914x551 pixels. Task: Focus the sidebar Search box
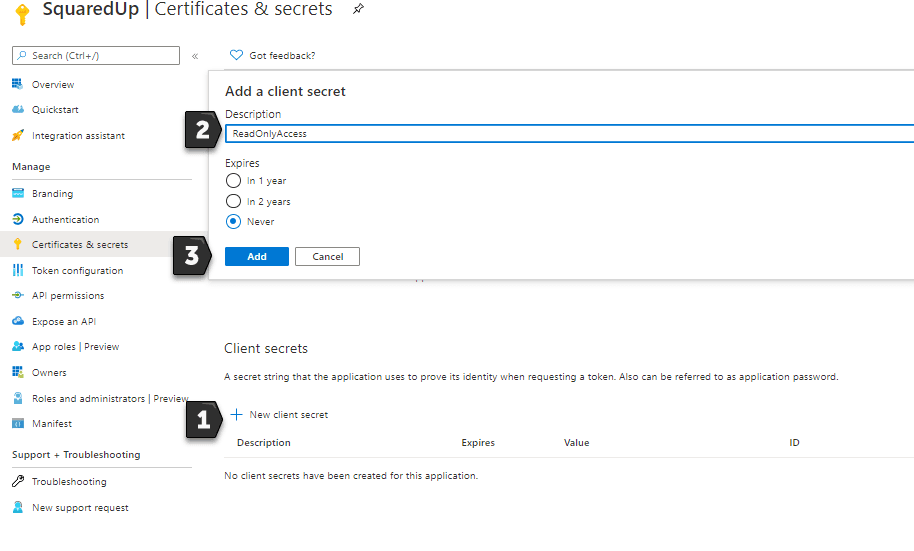point(96,55)
